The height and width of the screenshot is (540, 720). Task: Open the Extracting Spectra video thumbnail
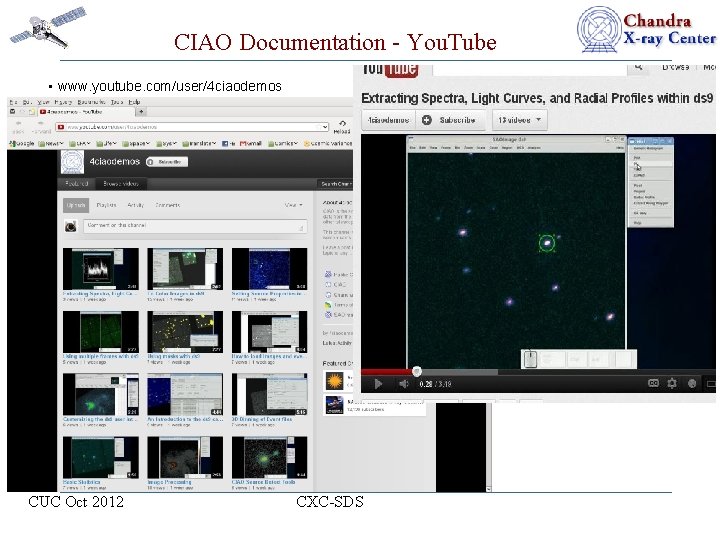coord(101,269)
